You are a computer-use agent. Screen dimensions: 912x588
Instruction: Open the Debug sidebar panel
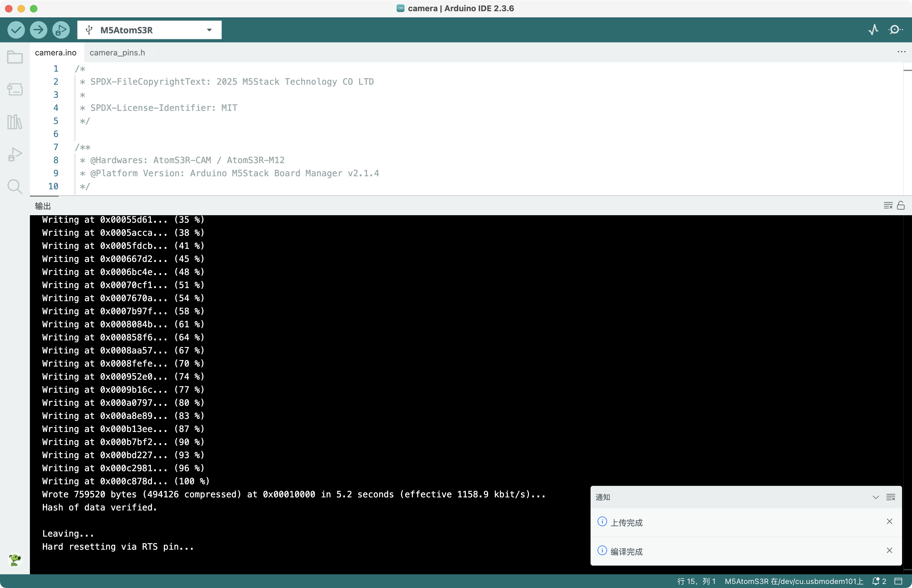point(15,154)
